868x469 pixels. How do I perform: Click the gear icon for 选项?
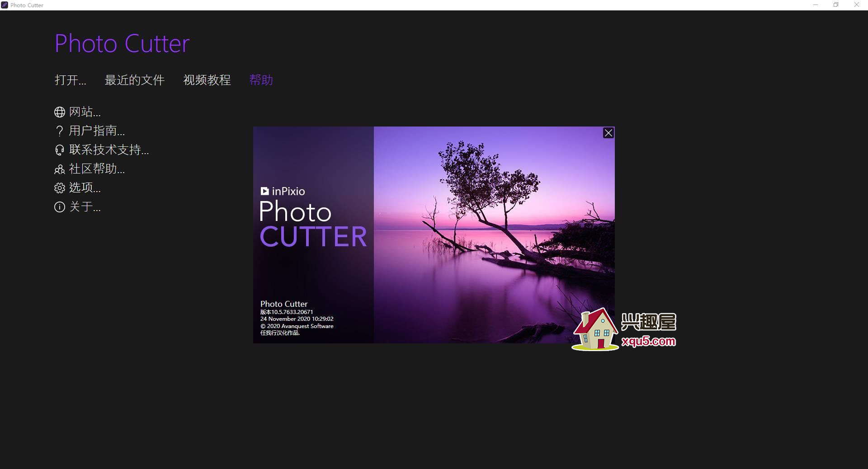coord(60,188)
